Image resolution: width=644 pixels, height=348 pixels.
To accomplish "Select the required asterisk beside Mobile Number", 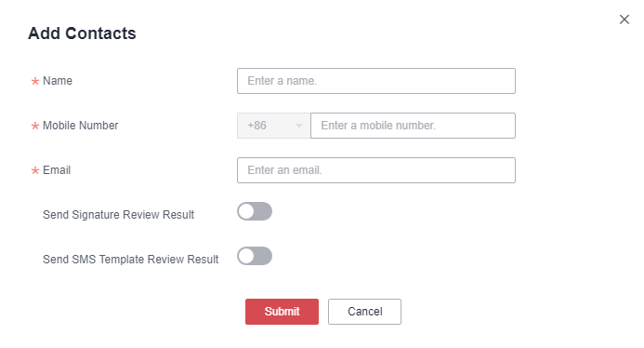I will click(35, 126).
